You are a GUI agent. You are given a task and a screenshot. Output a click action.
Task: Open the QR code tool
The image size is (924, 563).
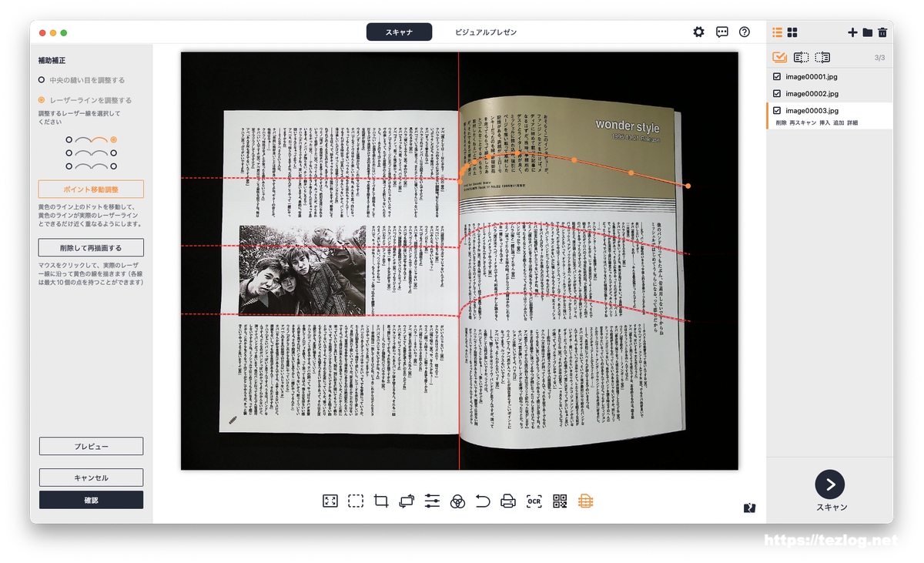(x=560, y=501)
